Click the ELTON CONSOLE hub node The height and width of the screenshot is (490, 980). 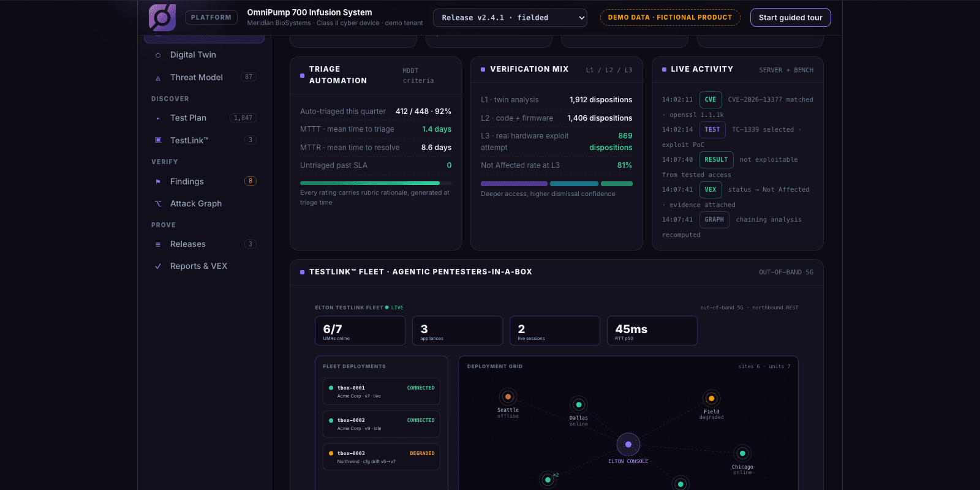(x=628, y=444)
